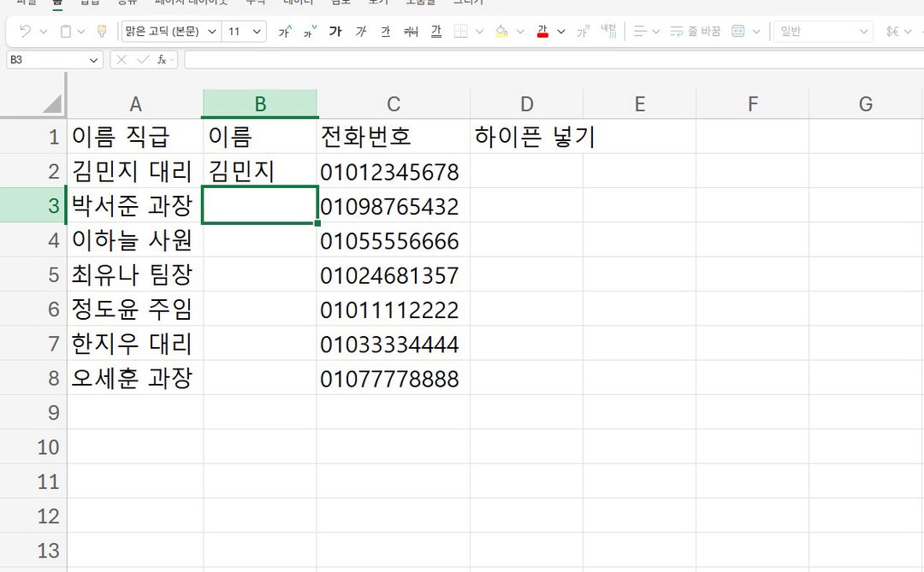Click inside the Name Box showing B3
The height and width of the screenshot is (572, 924).
point(46,60)
